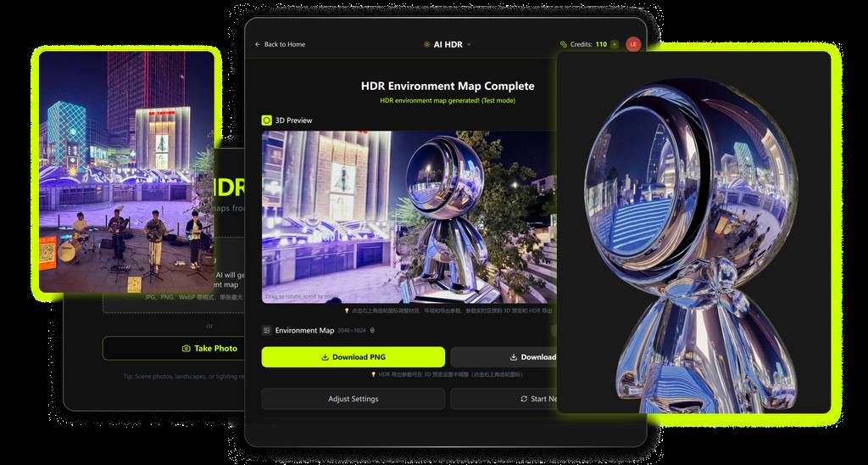The image size is (868, 465).
Task: Click the "3D Preview" label
Action: tap(293, 120)
